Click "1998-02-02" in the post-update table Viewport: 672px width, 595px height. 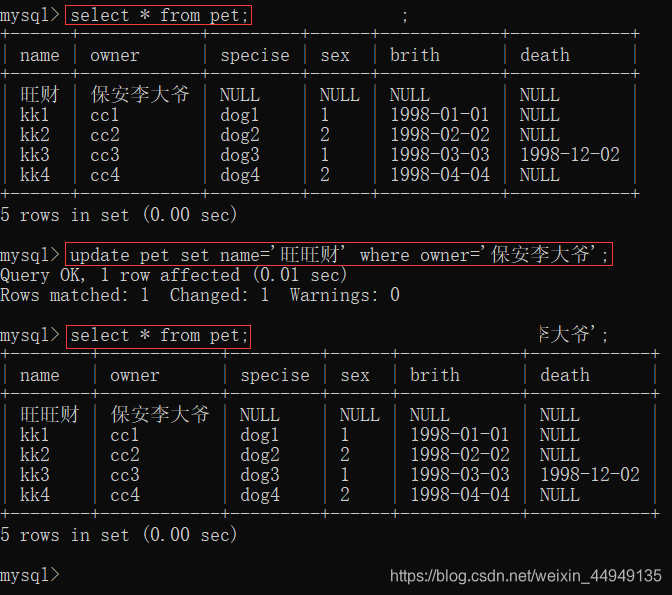click(x=460, y=455)
